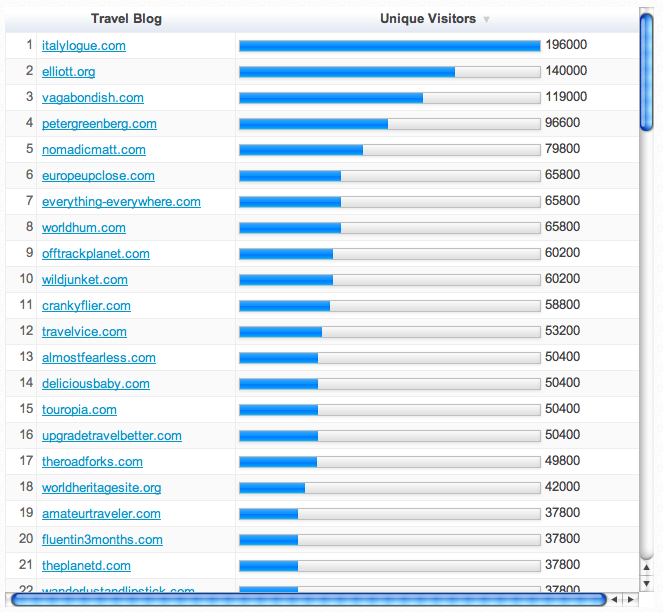Image resolution: width=663 pixels, height=612 pixels.
Task: Open travelvice.com link
Action: coord(84,332)
